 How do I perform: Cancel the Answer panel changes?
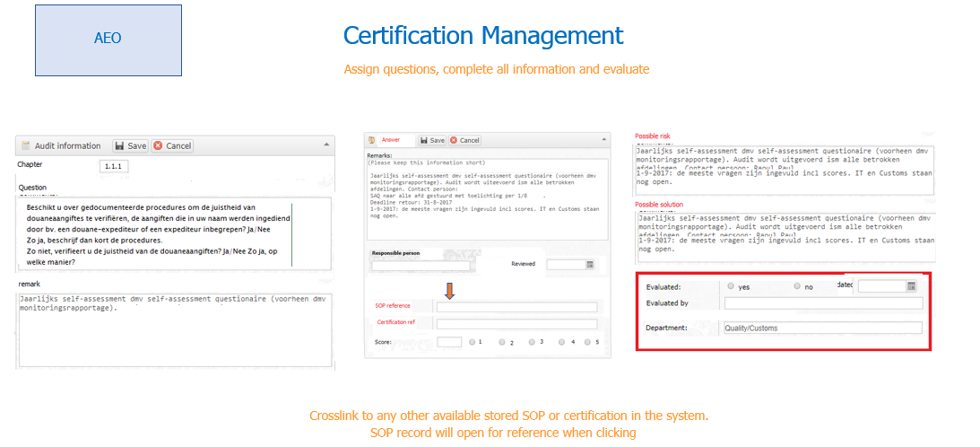click(464, 140)
